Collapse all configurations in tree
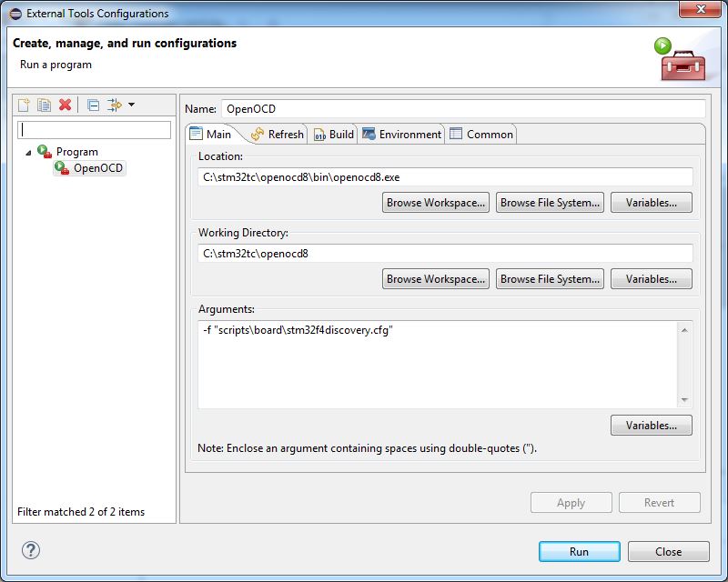 pyautogui.click(x=93, y=105)
